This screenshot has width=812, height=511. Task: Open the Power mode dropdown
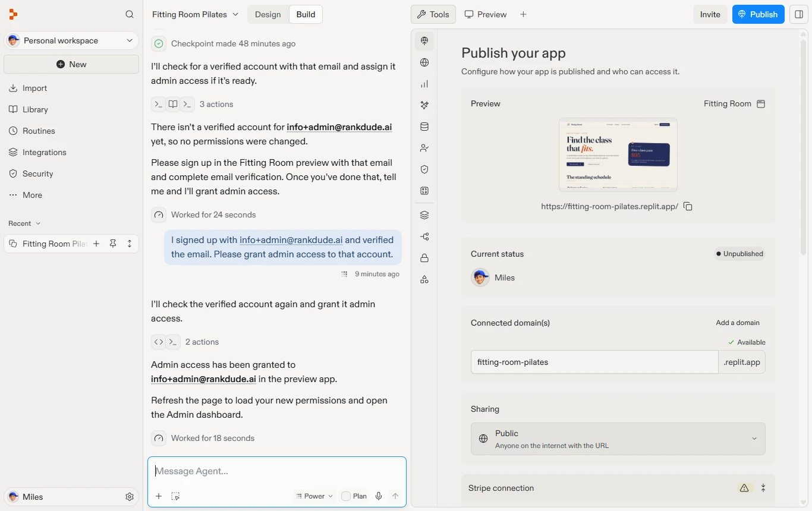tap(314, 496)
